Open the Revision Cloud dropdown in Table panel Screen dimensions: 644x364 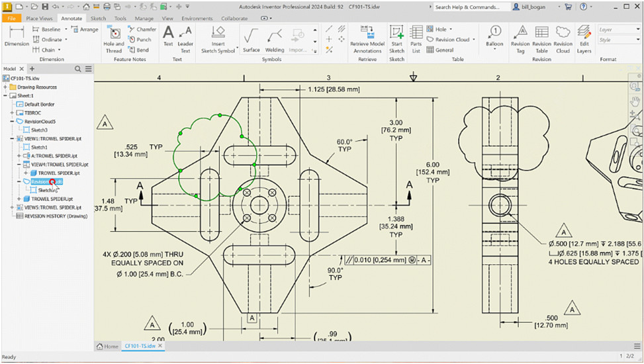pos(473,40)
